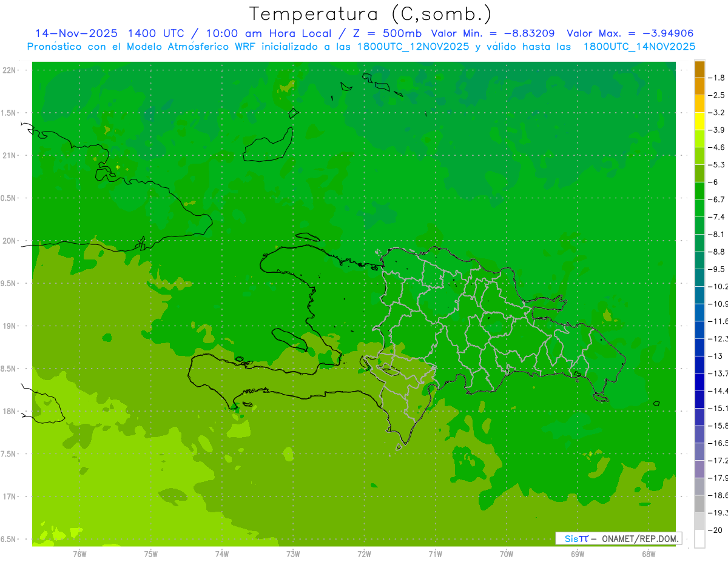Screen dimensions: 728x562
Task: Click the "22N" latitude axis label
Action: [9, 70]
